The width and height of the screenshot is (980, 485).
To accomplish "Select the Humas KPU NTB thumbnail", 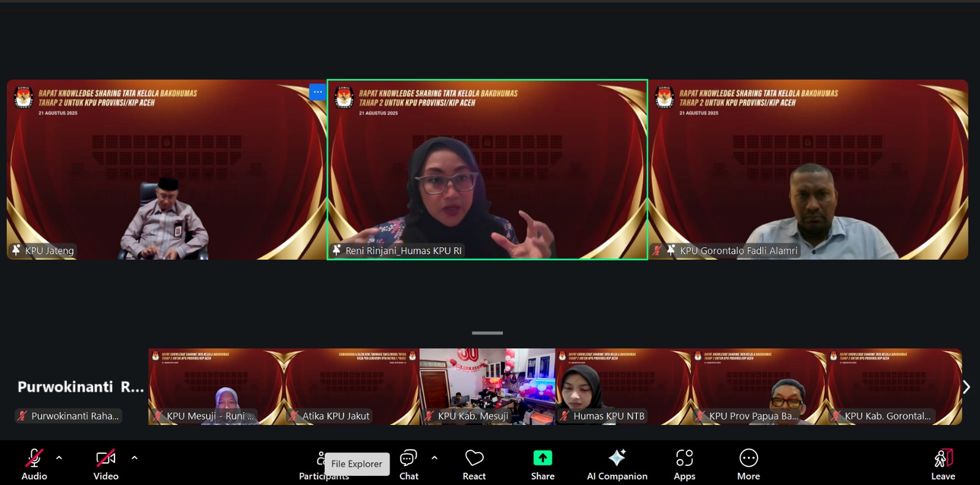I will 623,386.
